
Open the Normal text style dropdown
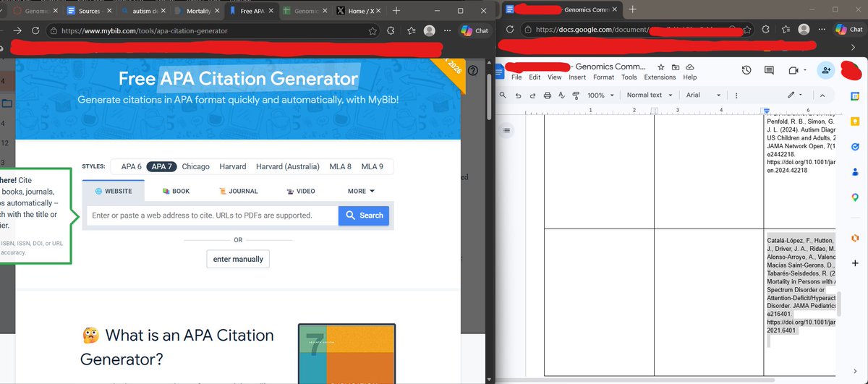point(649,95)
